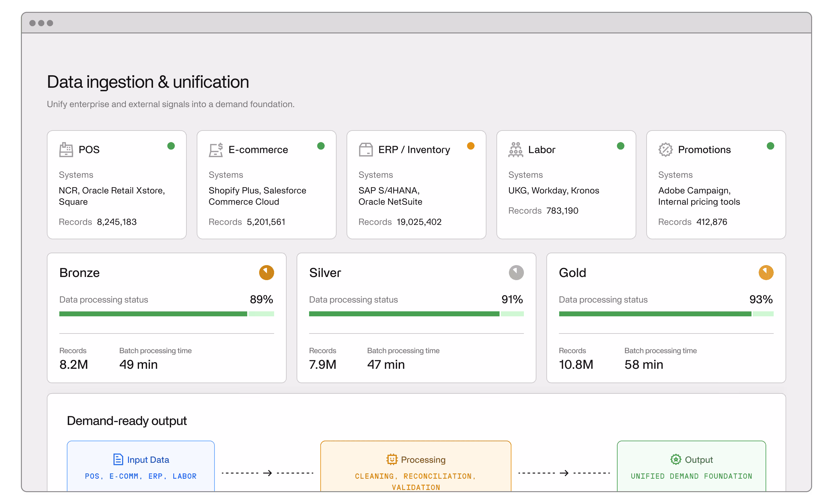The width and height of the screenshot is (833, 504).
Task: Open the Demand-ready output section
Action: point(127,421)
